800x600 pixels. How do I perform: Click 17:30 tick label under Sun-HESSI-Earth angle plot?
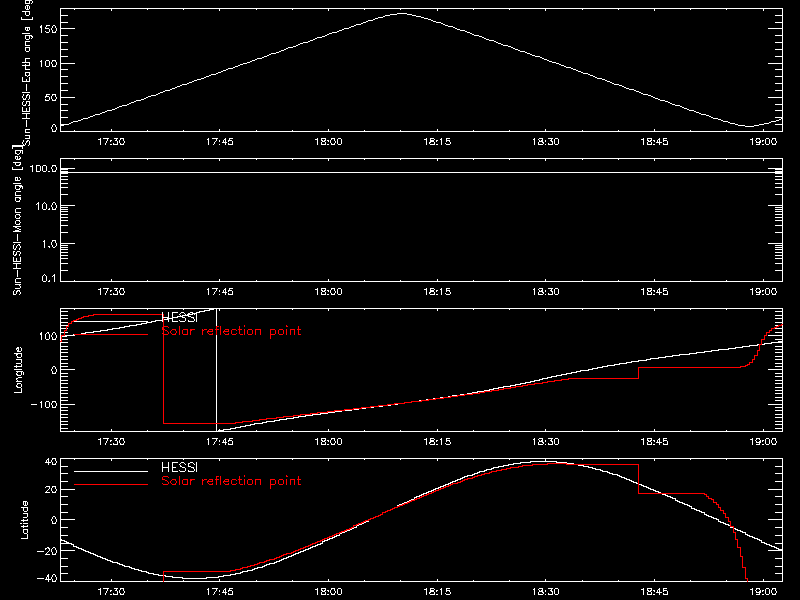[111, 141]
